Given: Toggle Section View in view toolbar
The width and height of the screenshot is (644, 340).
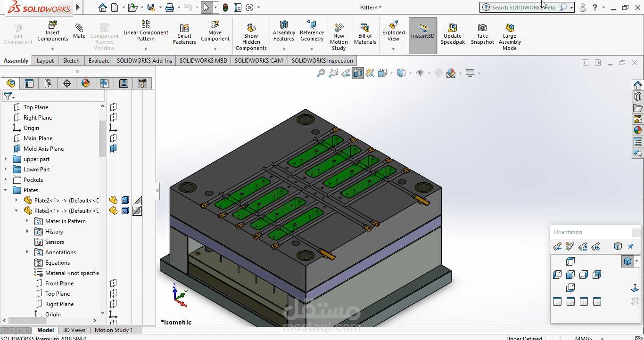Looking at the screenshot, I should (358, 73).
